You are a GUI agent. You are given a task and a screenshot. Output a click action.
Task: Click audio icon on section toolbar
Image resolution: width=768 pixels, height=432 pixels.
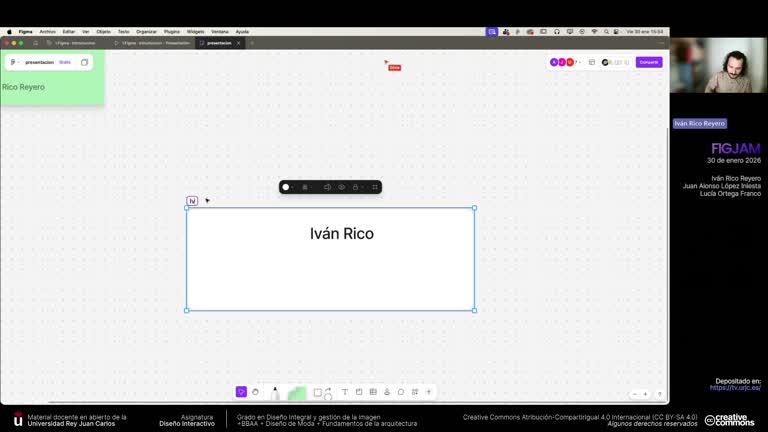click(327, 187)
